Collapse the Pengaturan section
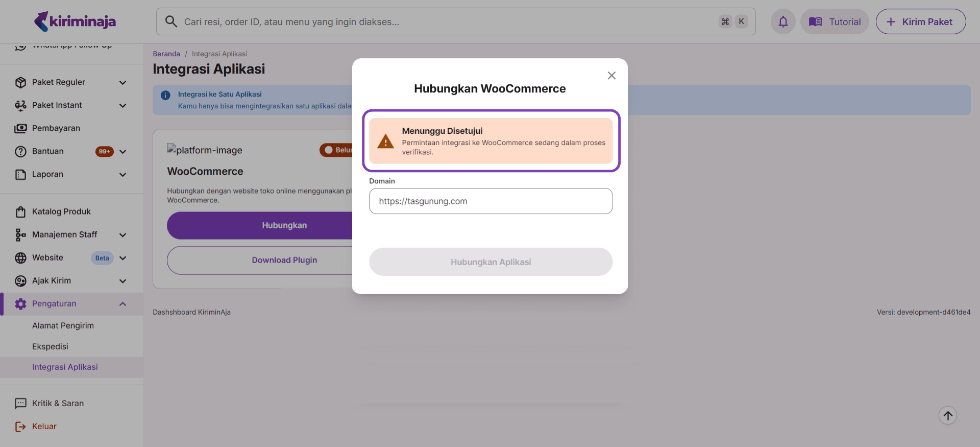Image resolution: width=980 pixels, height=447 pixels. 122,304
